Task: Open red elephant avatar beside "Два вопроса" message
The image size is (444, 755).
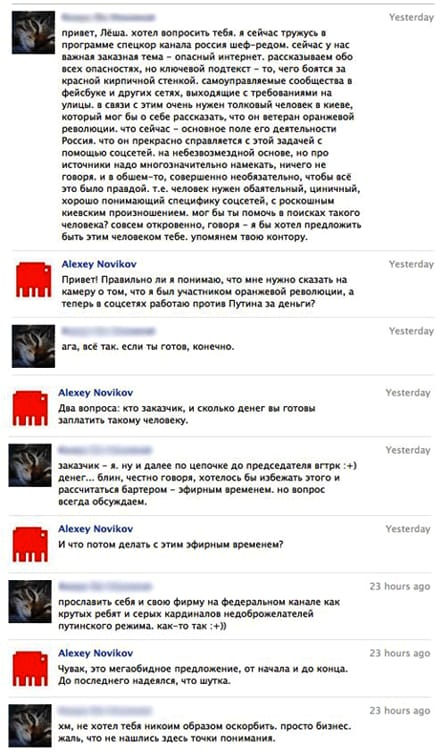Action: [x=30, y=408]
